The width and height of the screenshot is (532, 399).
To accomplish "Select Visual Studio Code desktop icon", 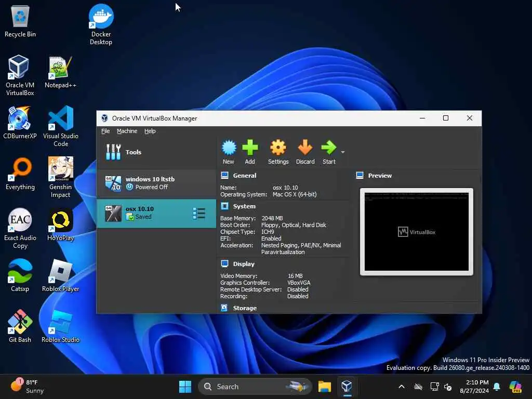I will [61, 126].
